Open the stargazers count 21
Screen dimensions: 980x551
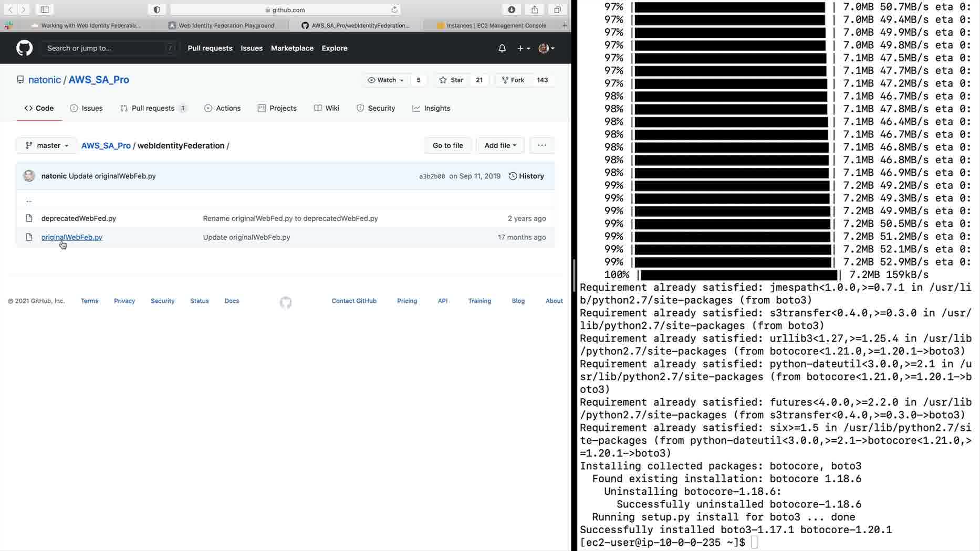point(479,80)
